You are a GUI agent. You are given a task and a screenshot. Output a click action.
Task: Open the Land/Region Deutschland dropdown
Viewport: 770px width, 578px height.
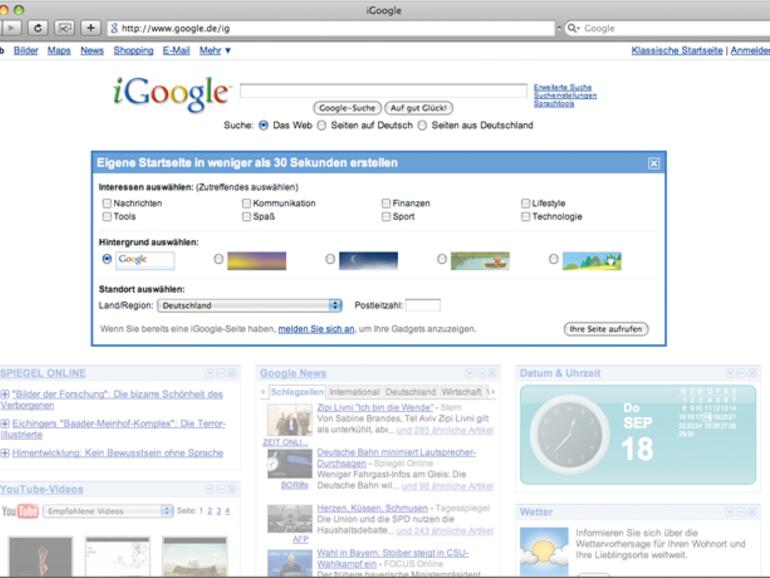tap(249, 305)
